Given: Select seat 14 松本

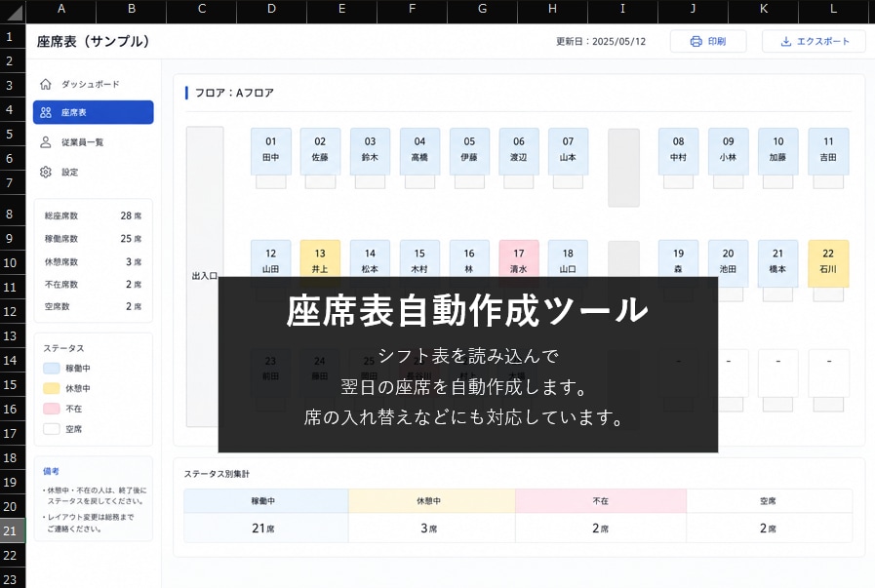Looking at the screenshot, I should [x=370, y=258].
